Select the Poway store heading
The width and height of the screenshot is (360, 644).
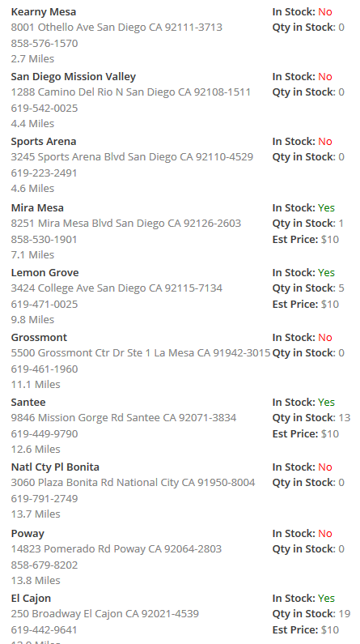(28, 534)
